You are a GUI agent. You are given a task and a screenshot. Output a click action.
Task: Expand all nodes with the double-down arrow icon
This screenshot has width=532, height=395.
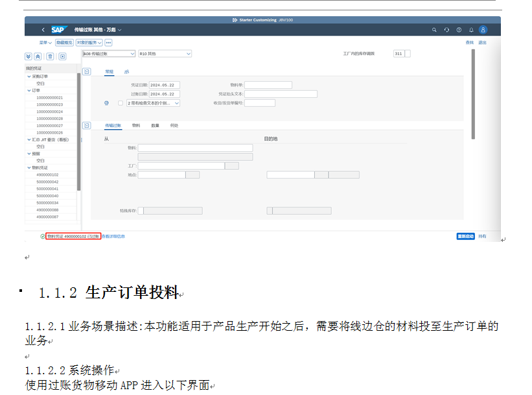click(29, 56)
